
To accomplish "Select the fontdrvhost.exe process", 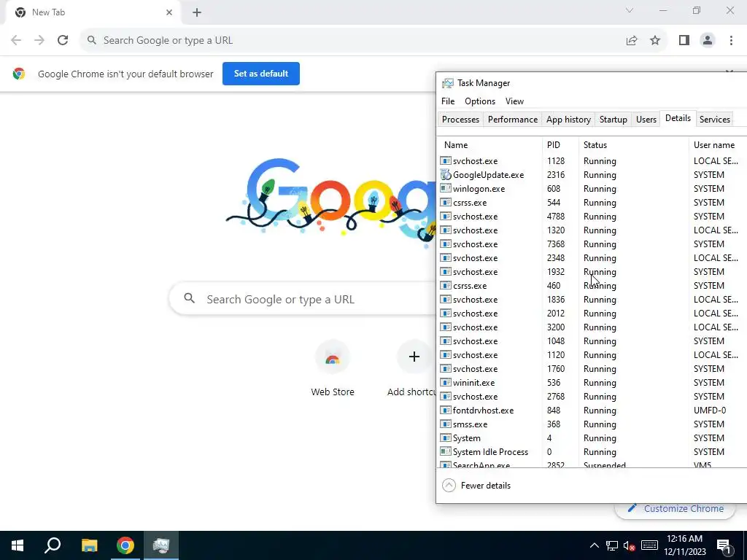I will pyautogui.click(x=592, y=410).
